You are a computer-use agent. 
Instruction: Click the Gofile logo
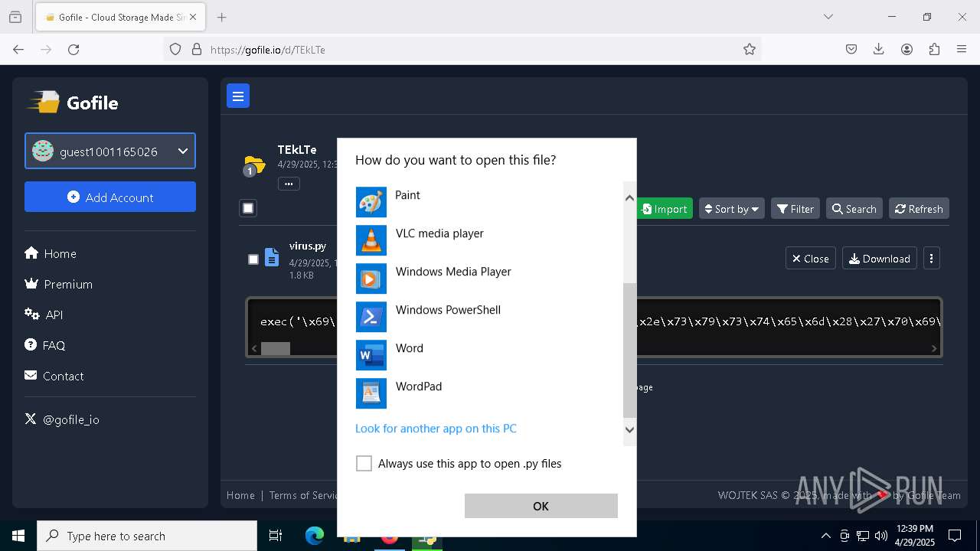click(73, 103)
